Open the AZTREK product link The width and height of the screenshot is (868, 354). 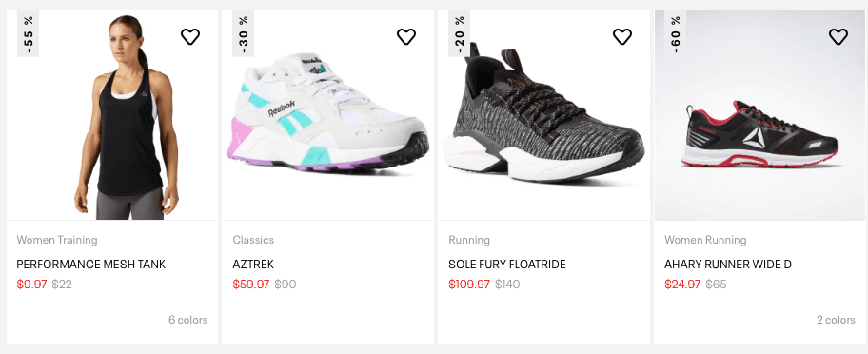click(x=253, y=265)
